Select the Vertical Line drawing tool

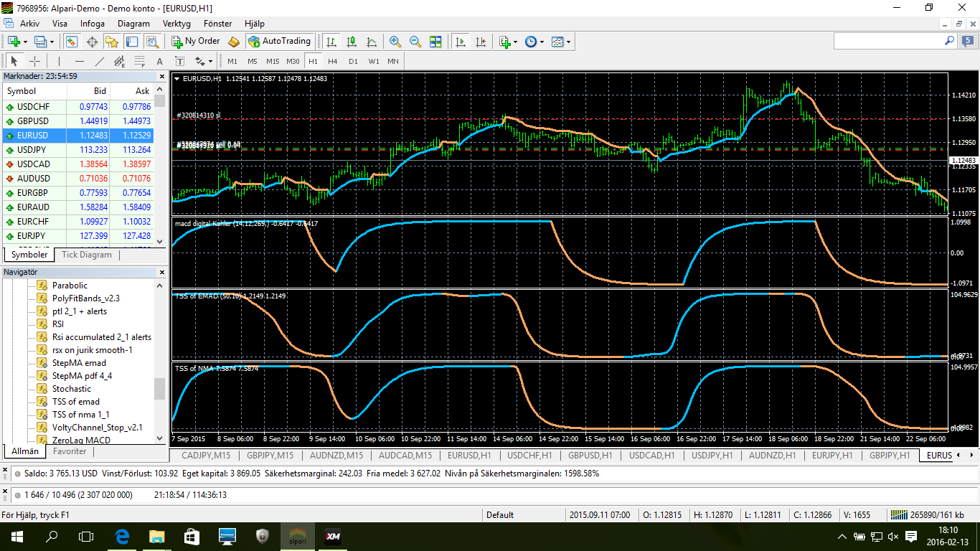(x=59, y=61)
